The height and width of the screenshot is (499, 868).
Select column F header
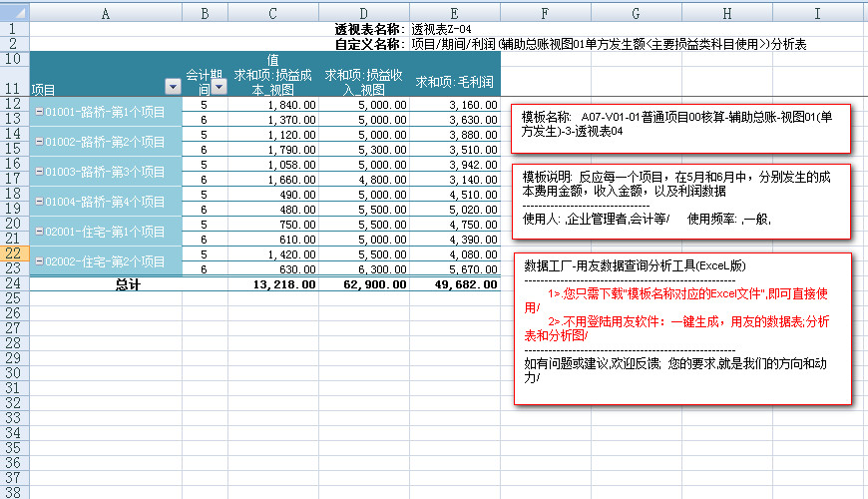point(545,13)
